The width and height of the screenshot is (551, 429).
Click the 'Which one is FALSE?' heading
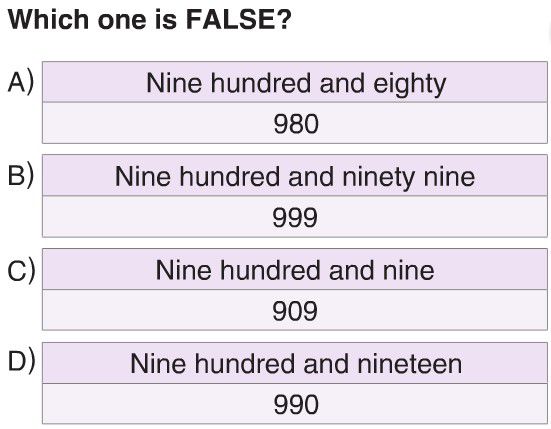click(150, 19)
